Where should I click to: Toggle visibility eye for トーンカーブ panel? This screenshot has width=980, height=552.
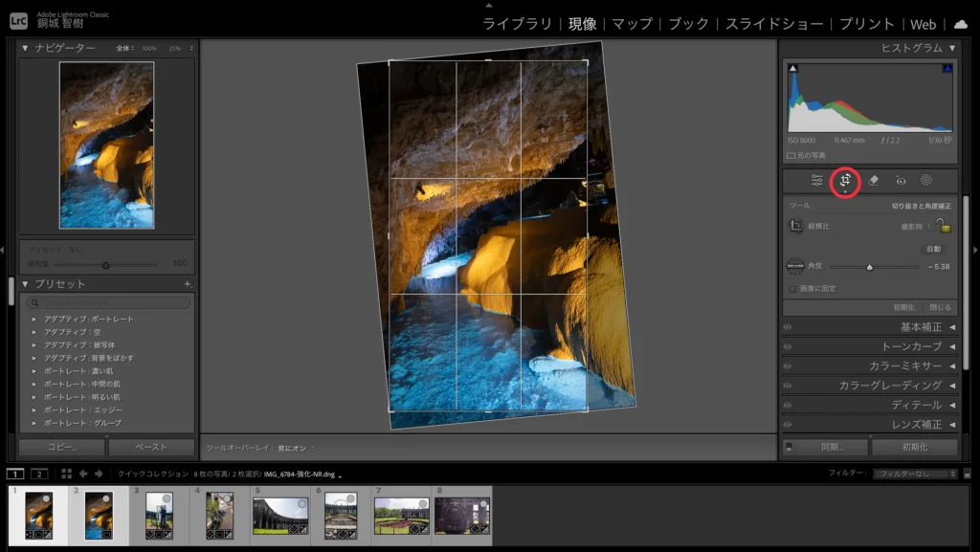tap(788, 346)
